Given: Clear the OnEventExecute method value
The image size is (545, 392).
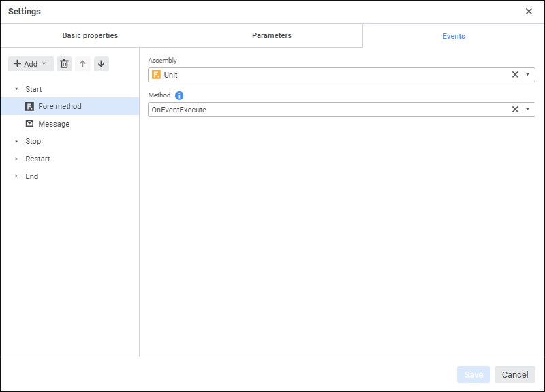Looking at the screenshot, I should tap(515, 110).
